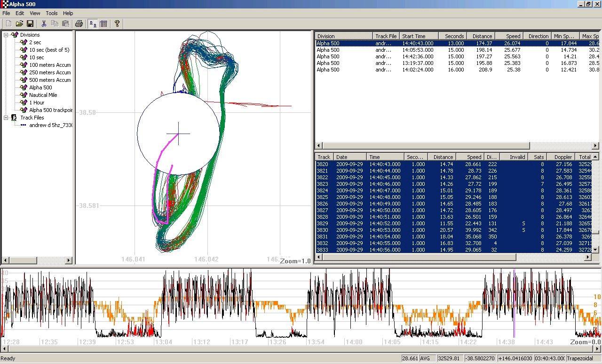Select the 10 sec (best of 5) division
Viewport: 602px width, 364px height.
click(x=49, y=50)
